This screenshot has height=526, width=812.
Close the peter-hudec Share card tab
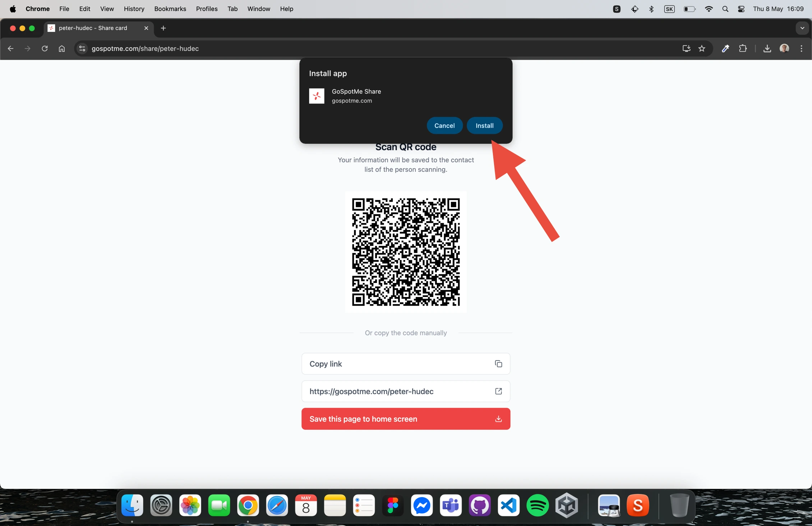coord(146,28)
